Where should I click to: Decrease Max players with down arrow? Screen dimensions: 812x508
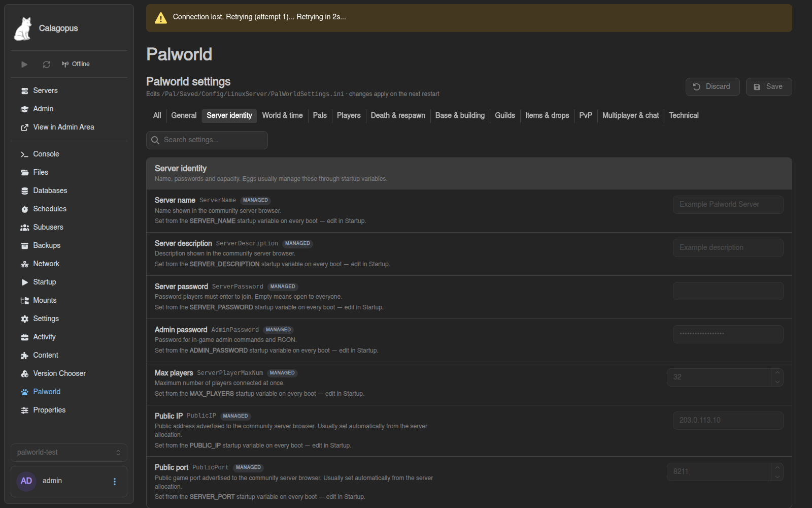click(x=777, y=382)
